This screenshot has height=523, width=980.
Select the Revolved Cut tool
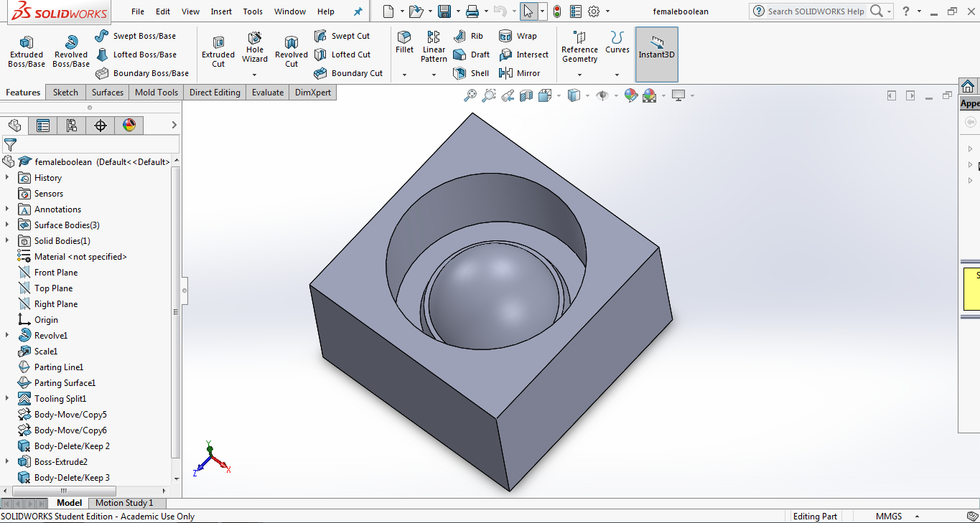click(x=291, y=52)
